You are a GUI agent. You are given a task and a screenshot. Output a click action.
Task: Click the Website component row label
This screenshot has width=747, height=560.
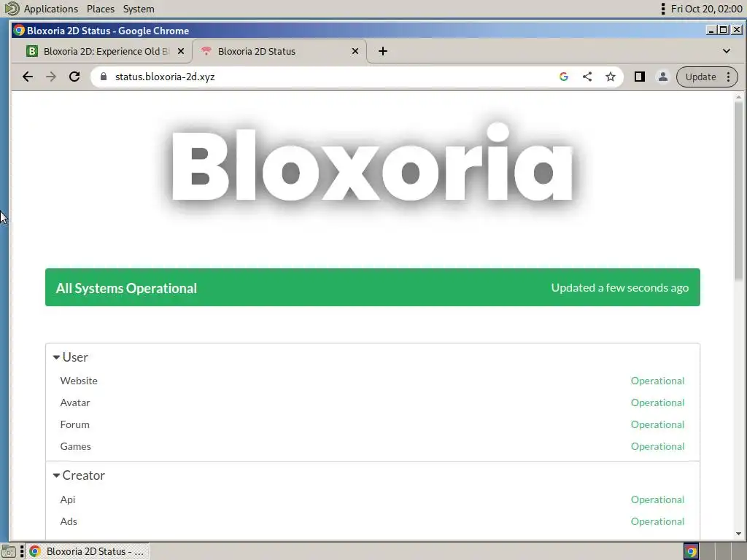click(79, 381)
